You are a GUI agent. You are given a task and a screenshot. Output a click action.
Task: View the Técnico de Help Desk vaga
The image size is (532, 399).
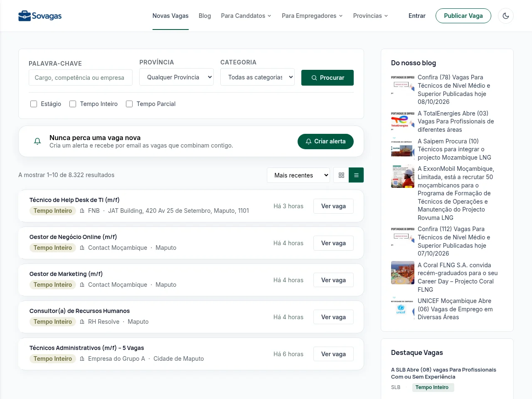[x=333, y=206]
